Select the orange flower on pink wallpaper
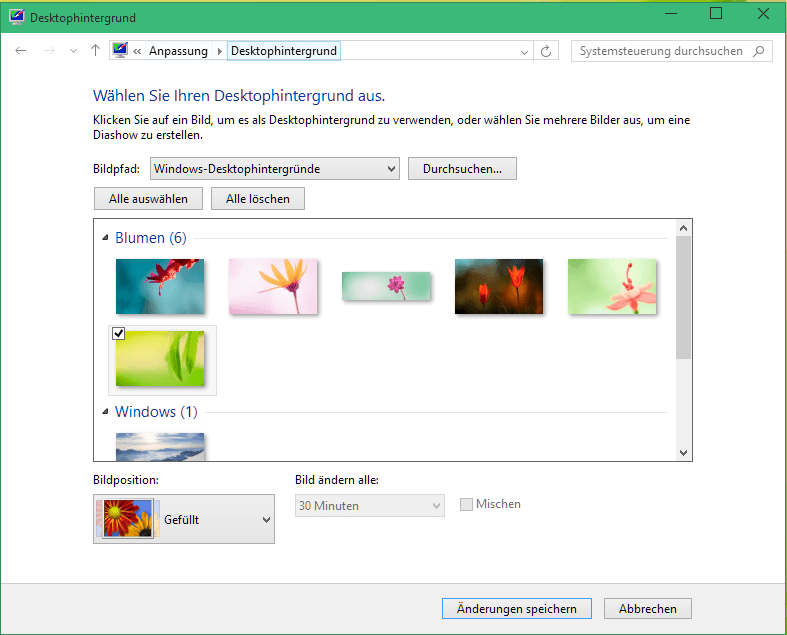Image resolution: width=787 pixels, height=635 pixels. tap(273, 287)
